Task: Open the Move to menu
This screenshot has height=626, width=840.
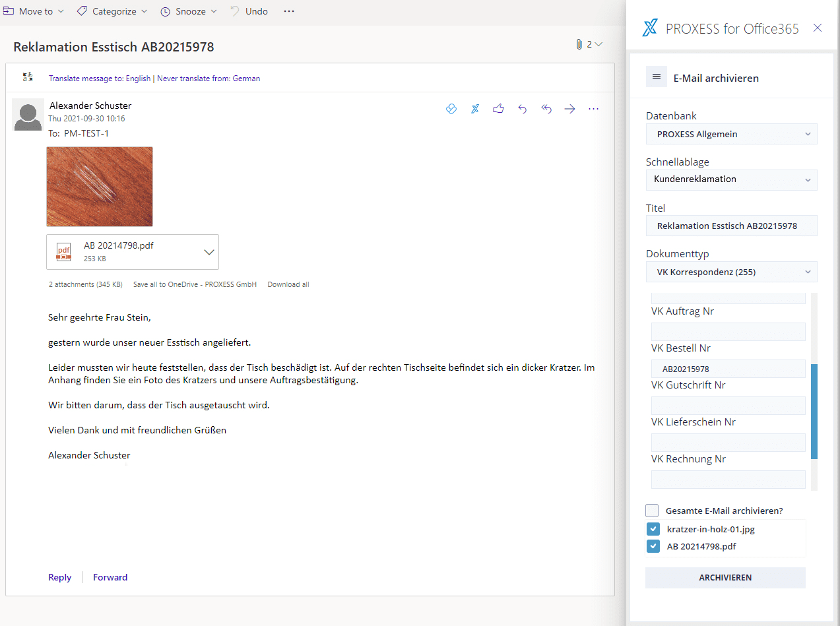Action: (x=33, y=11)
